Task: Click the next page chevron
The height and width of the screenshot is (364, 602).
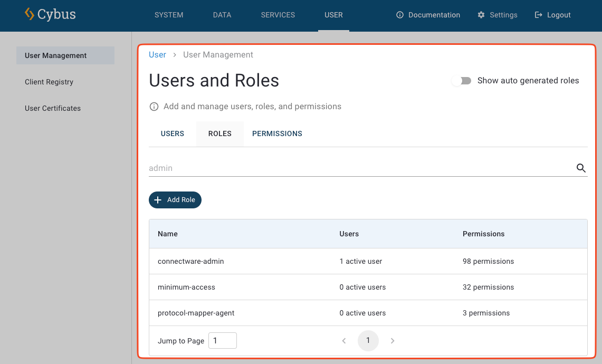Action: point(393,341)
